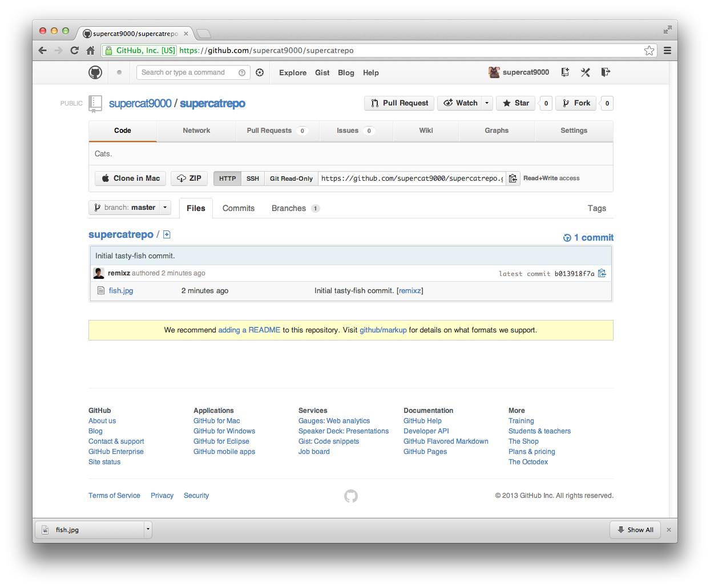Open the command help question icon

point(242,72)
